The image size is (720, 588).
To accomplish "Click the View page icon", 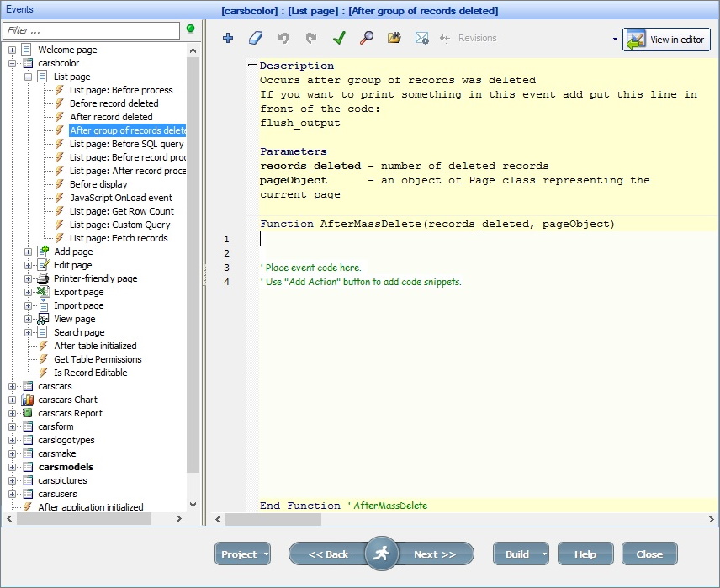I will coord(43,319).
